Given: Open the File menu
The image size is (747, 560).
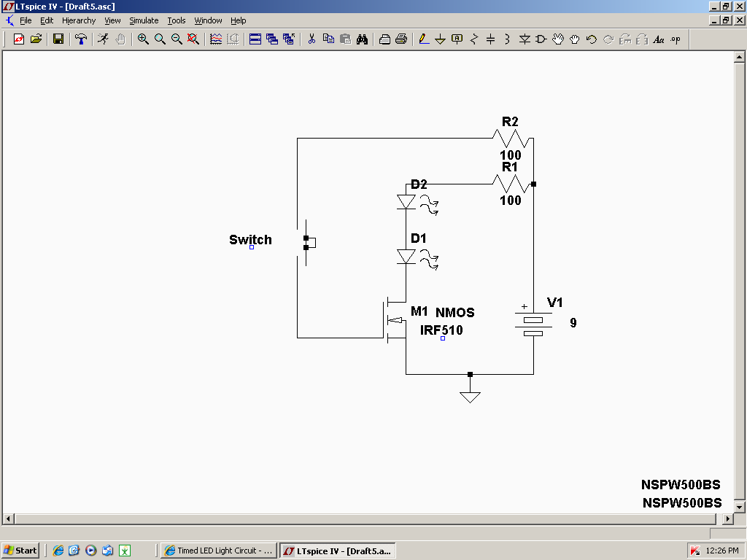Looking at the screenshot, I should [26, 20].
